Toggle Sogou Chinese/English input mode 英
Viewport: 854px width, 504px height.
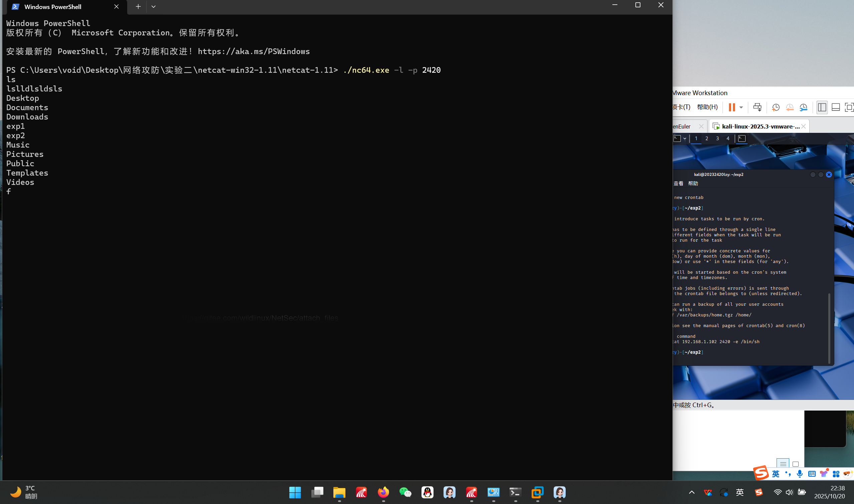(x=776, y=474)
